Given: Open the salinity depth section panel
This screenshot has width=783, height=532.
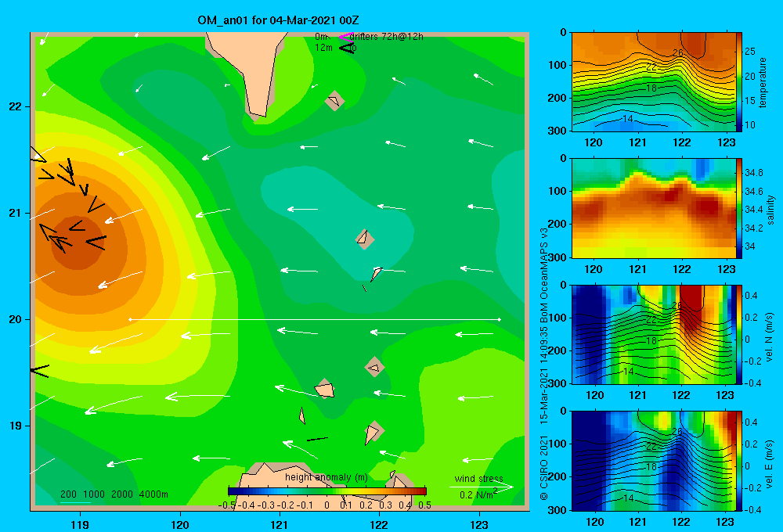Looking at the screenshot, I should pos(654,208).
